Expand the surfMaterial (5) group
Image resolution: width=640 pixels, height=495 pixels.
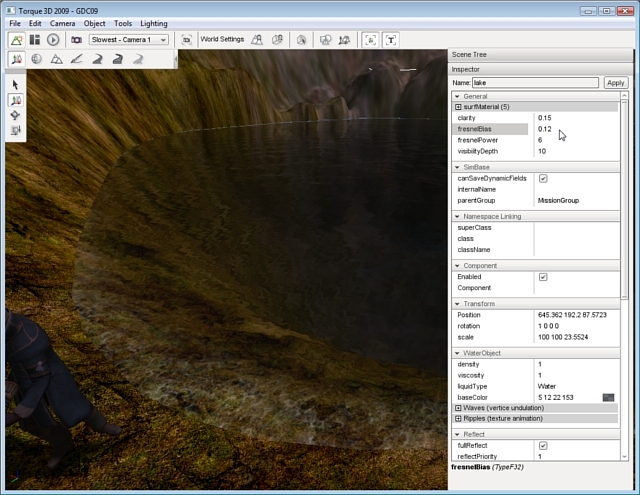point(458,106)
